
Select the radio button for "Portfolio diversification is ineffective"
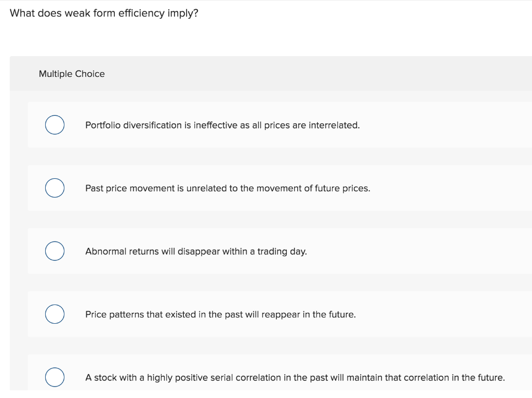(x=55, y=125)
